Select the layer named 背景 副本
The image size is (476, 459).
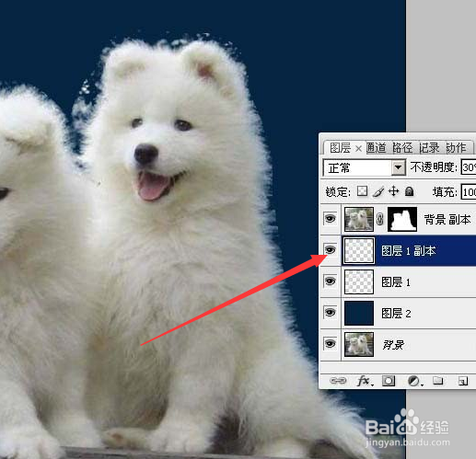pyautogui.click(x=447, y=220)
